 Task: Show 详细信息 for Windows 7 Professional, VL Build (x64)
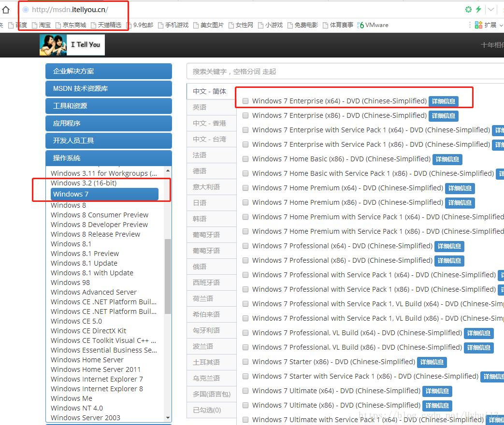click(479, 333)
